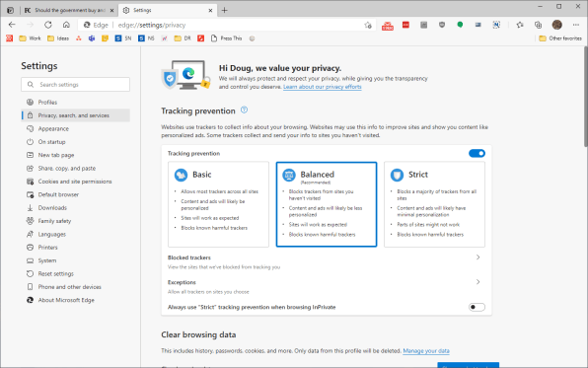Open Learn about our privacy efforts link

(323, 87)
